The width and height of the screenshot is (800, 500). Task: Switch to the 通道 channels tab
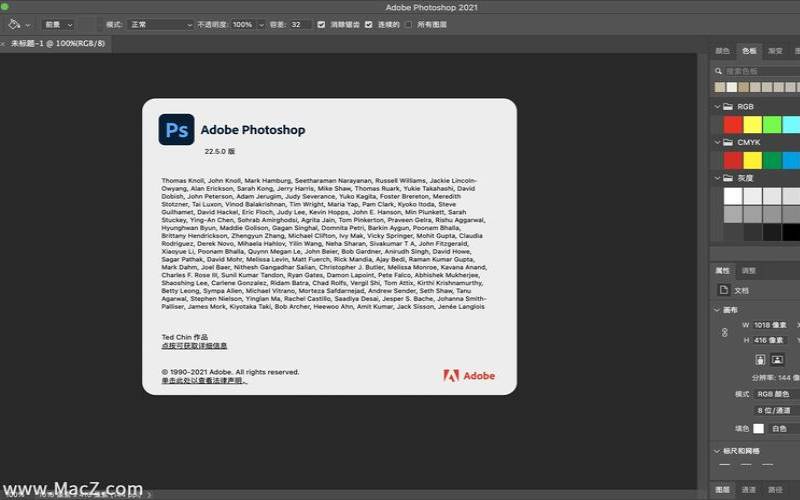748,490
